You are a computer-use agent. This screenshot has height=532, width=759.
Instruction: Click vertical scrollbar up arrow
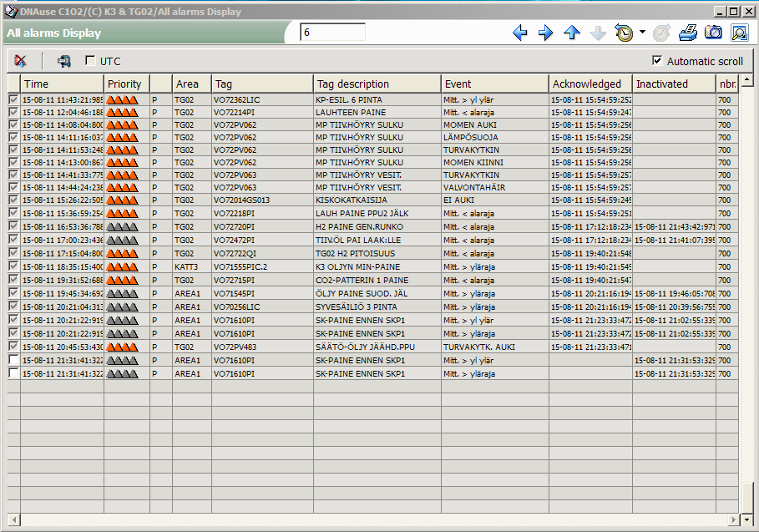pyautogui.click(x=747, y=80)
